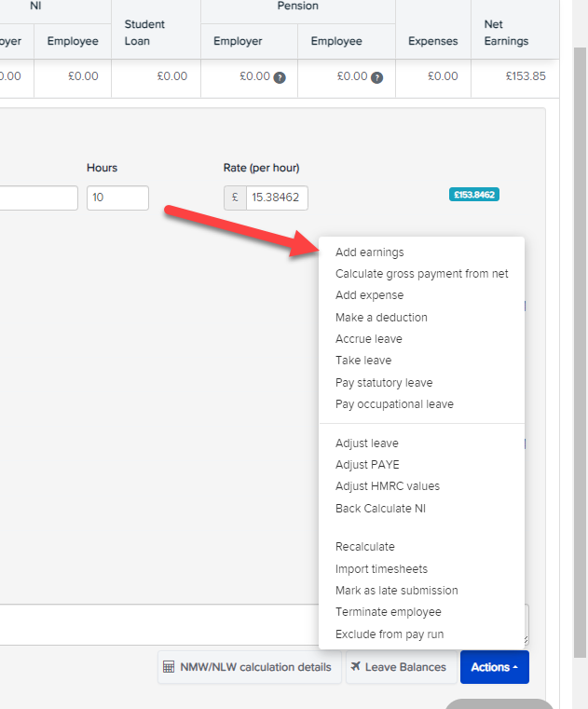Choose Import timesheets

click(381, 569)
